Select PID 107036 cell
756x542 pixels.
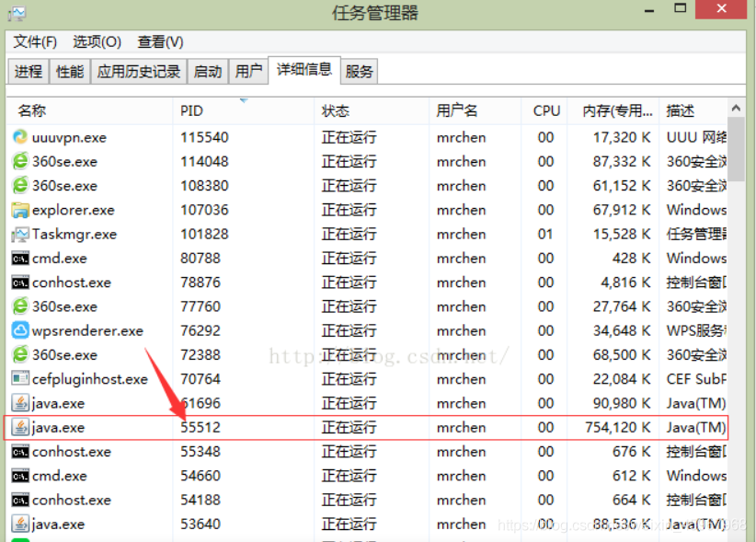pyautogui.click(x=204, y=210)
